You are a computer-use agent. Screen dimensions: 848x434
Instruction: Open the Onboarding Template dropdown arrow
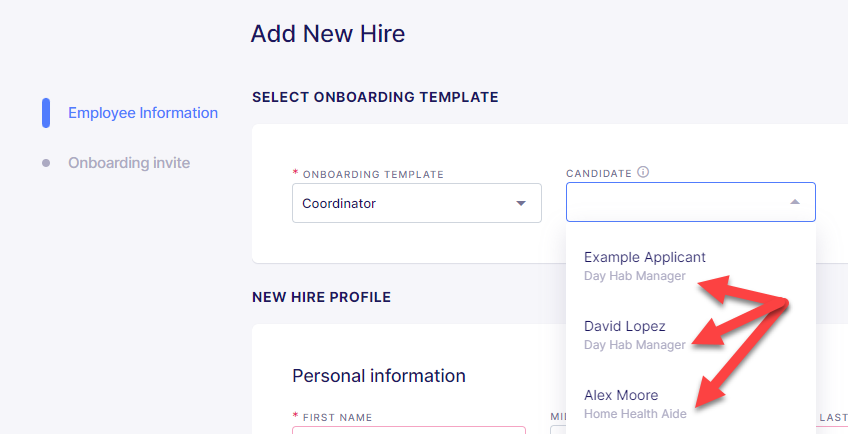click(x=521, y=203)
